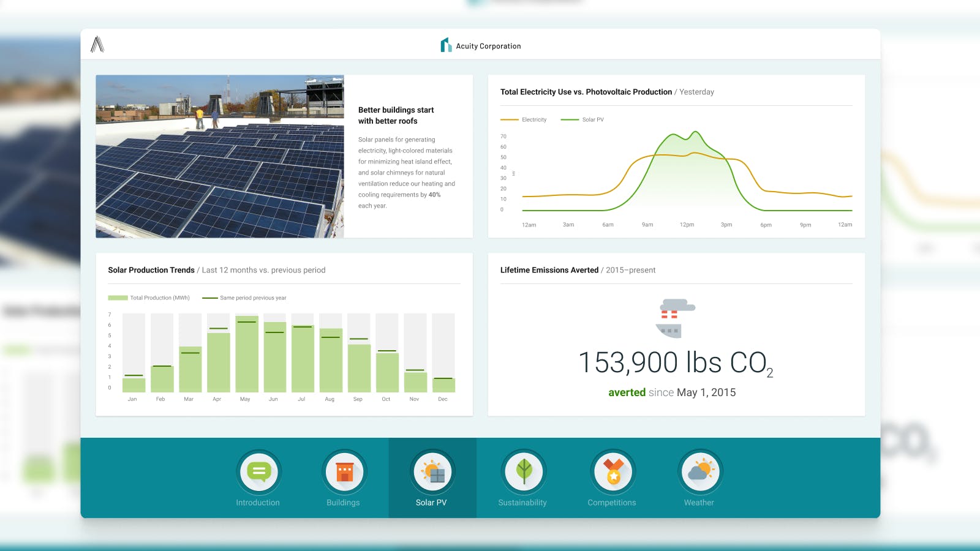Click the Solar PV sun panel icon
The image size is (980, 551).
[x=433, y=471]
